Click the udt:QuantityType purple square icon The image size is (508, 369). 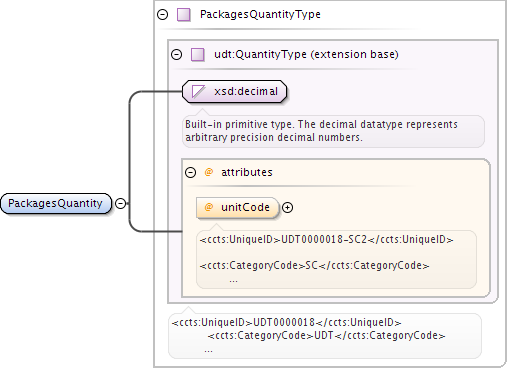pyautogui.click(x=198, y=54)
